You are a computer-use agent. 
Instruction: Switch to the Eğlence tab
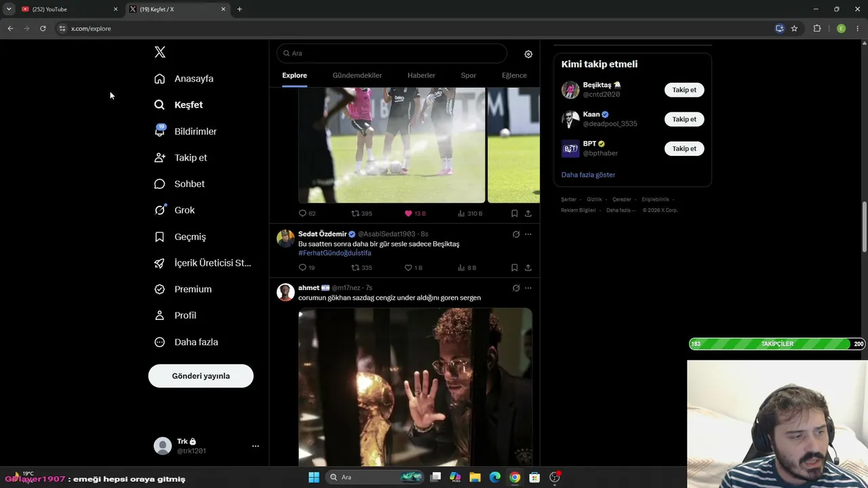514,75
